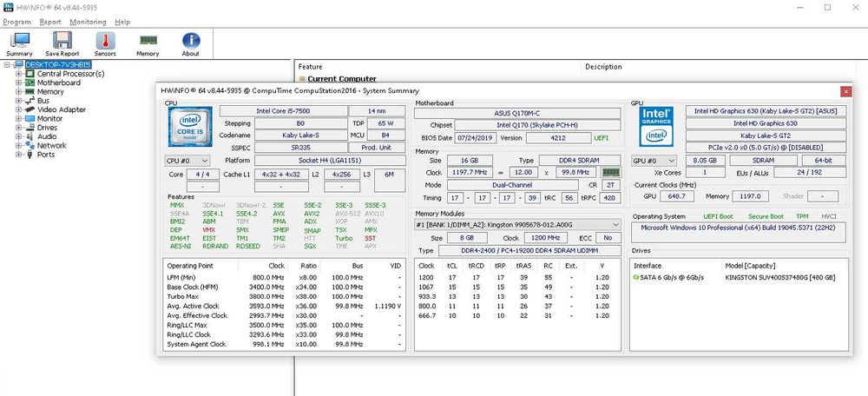
Task: Click the Dual-Channel memory mode field
Action: pyautogui.click(x=512, y=185)
